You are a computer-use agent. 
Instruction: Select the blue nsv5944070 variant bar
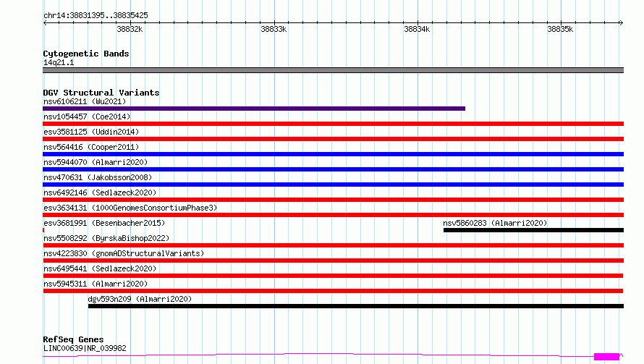pyautogui.click(x=333, y=169)
